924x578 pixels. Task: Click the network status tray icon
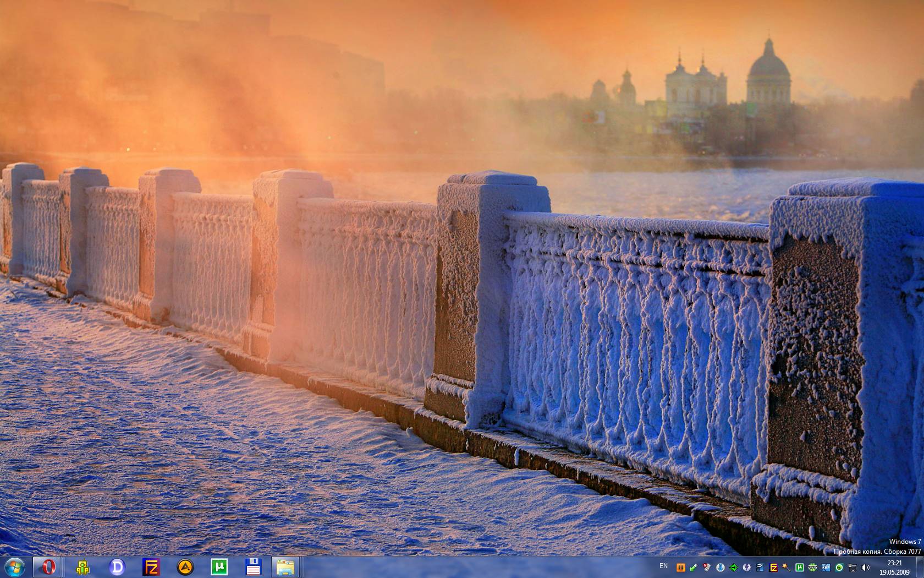pos(853,567)
